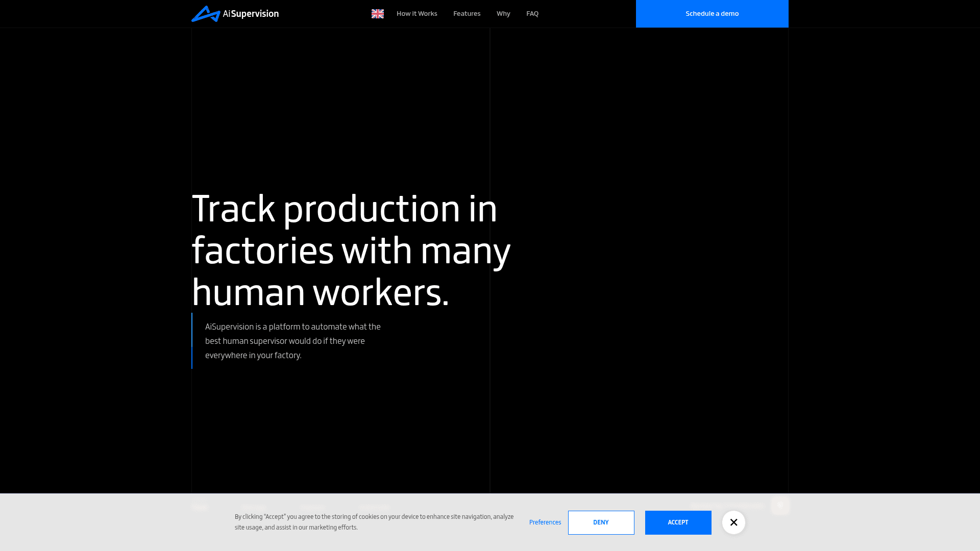
Task: Click the AiSupervision triangle logo icon
Action: 206,14
